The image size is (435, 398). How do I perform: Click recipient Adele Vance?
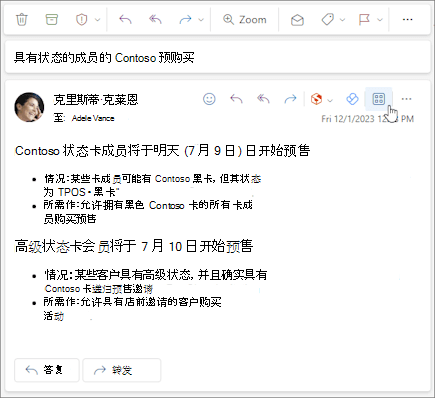(93, 118)
